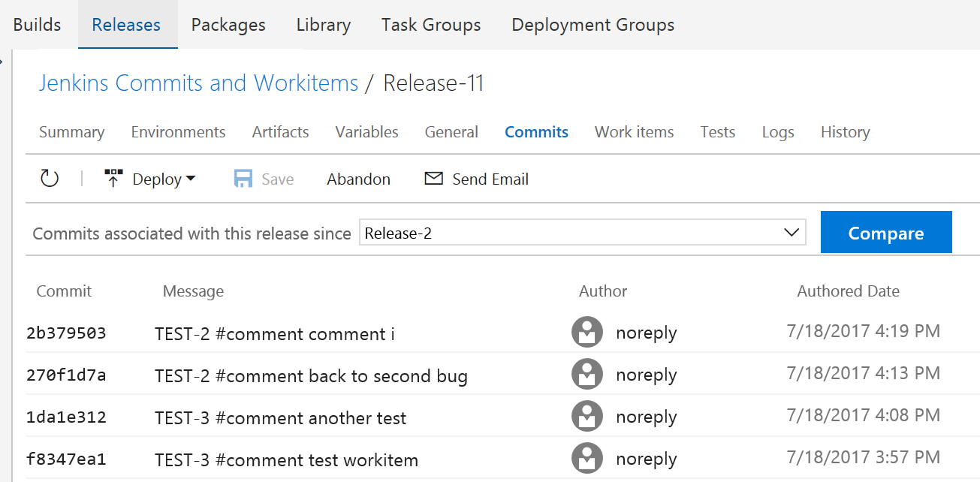Image resolution: width=980 pixels, height=482 pixels.
Task: Click the Abandon action
Action: click(x=358, y=179)
